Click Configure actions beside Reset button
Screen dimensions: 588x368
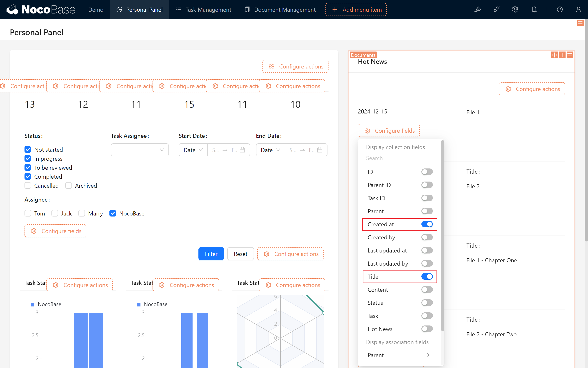pos(290,254)
